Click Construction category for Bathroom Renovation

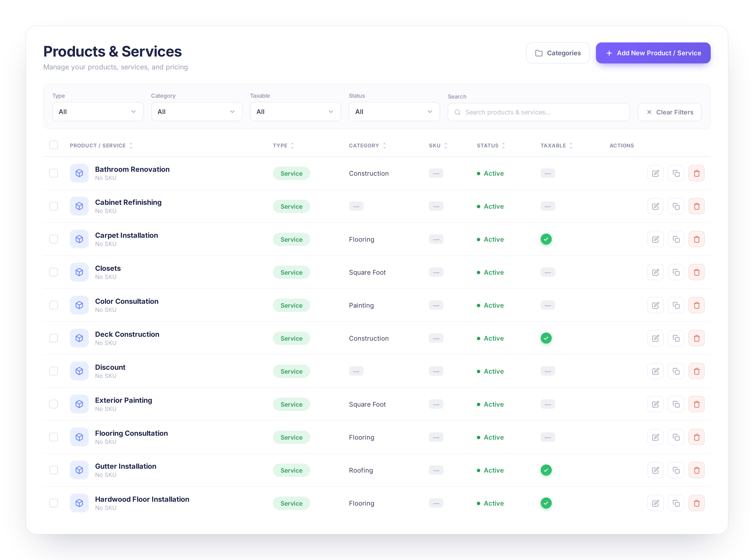tap(369, 173)
